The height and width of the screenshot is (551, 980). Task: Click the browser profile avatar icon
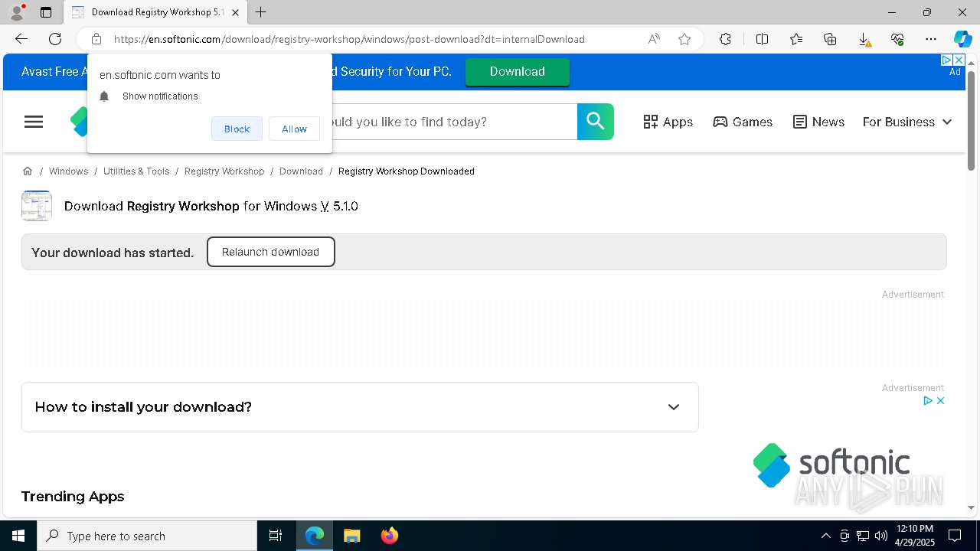coord(17,12)
